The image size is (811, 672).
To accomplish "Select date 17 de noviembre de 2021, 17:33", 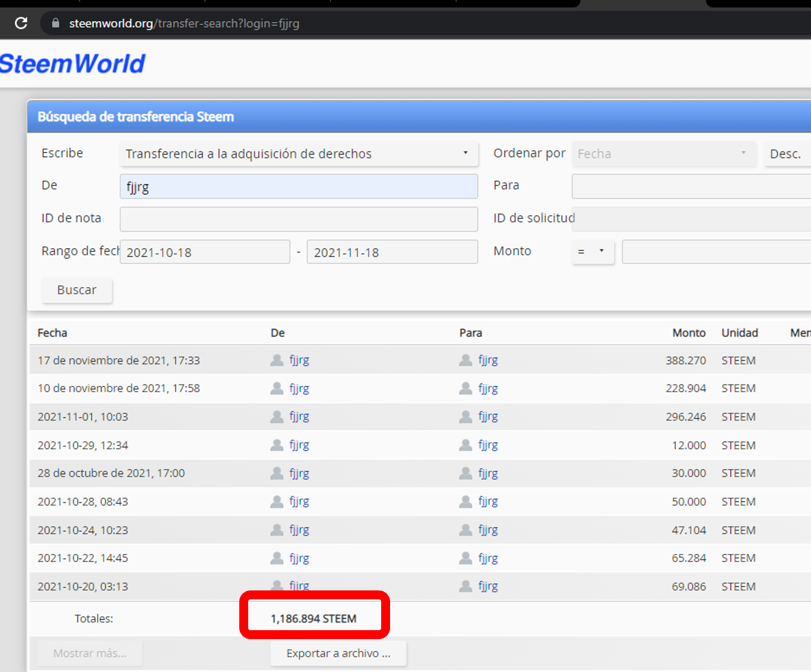I will tap(119, 361).
